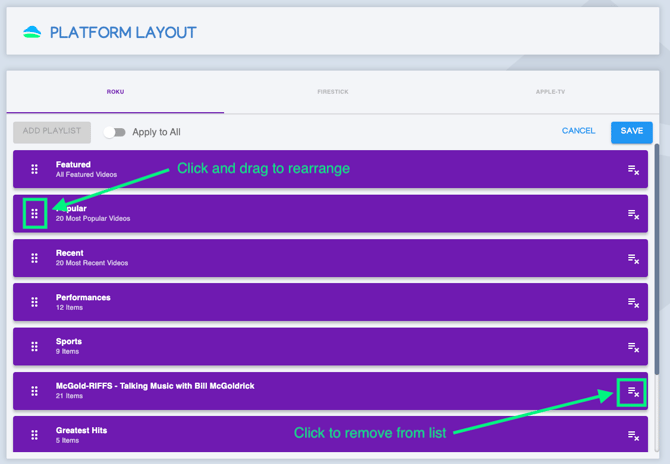Click the drag handle on Performances row
The height and width of the screenshot is (464, 670).
click(34, 302)
